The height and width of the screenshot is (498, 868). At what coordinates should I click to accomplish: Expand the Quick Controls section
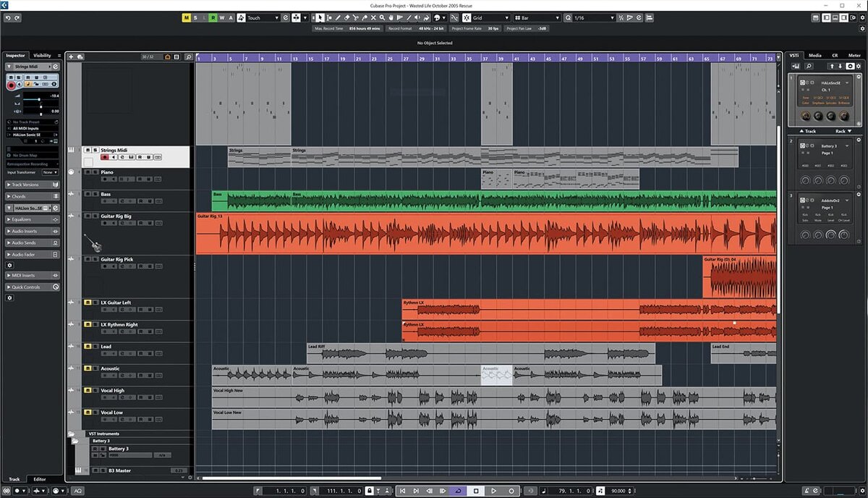[x=33, y=287]
